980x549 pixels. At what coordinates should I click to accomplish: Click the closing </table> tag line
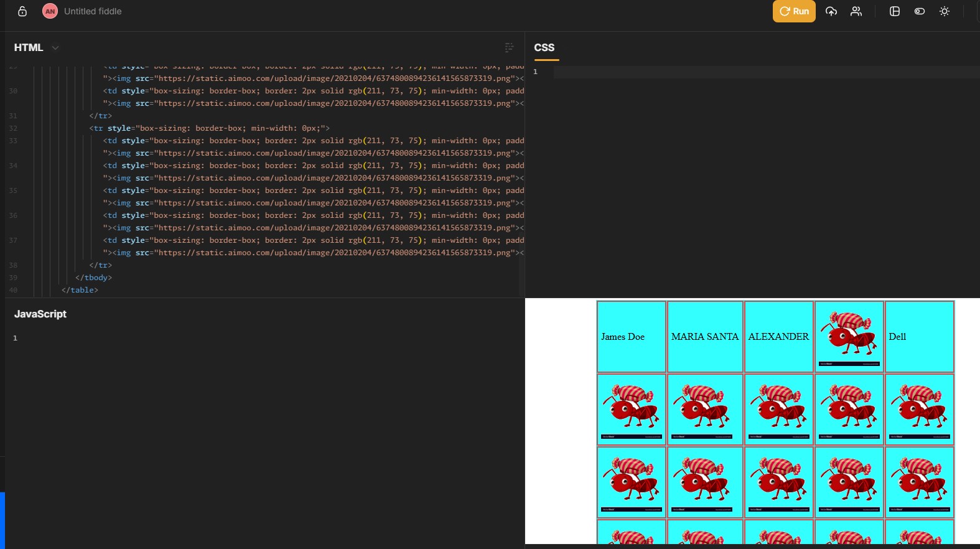point(80,290)
